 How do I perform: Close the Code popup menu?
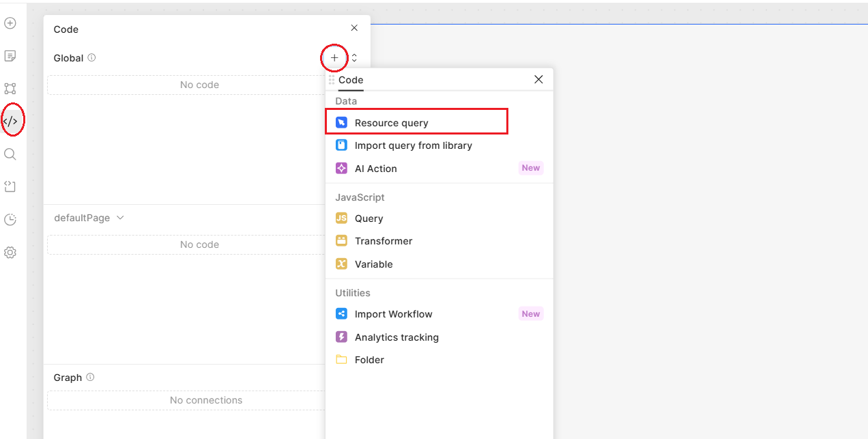tap(538, 79)
